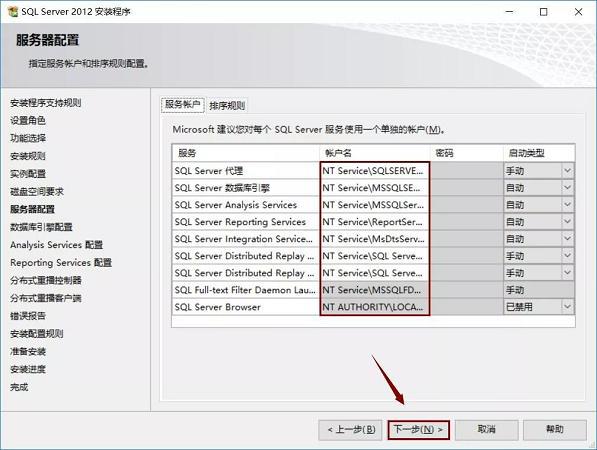597x450 pixels.
Task: Click the 取消 button
Action: [487, 430]
